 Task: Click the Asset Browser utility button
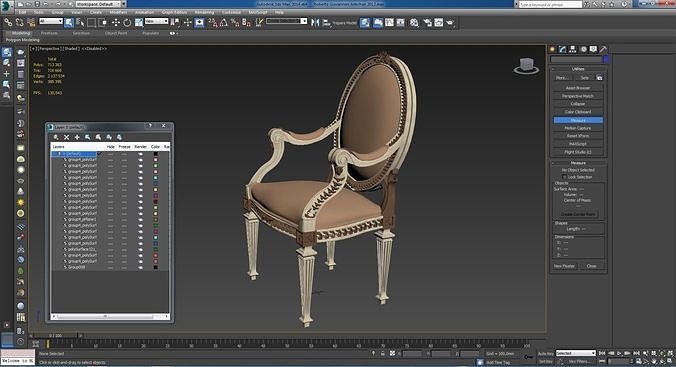tap(578, 88)
